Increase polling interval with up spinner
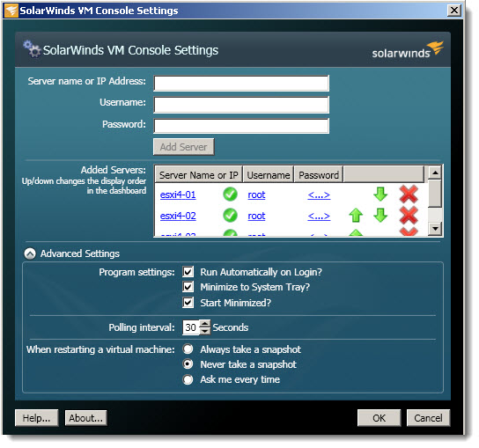 click(x=205, y=323)
